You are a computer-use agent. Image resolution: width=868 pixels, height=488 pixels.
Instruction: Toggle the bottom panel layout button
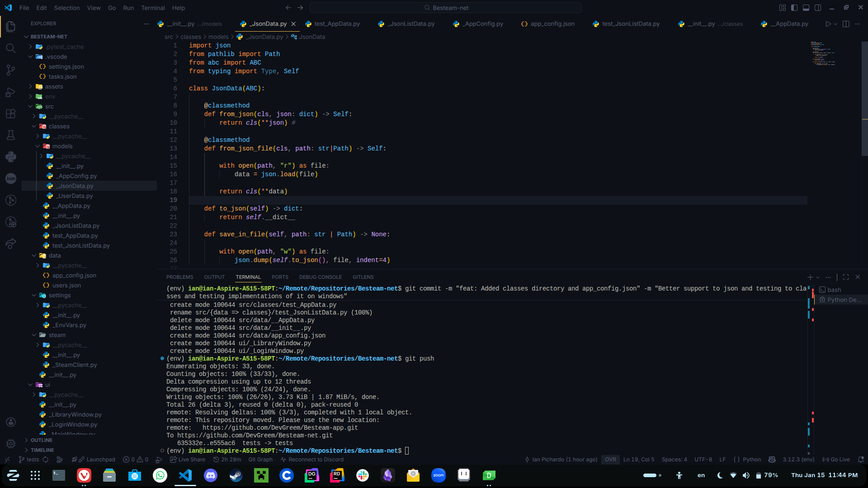pos(806,8)
